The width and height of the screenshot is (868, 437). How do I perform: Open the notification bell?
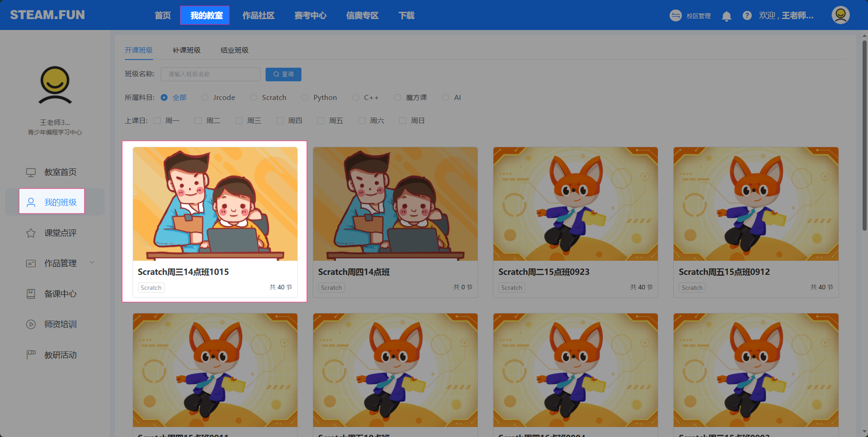click(x=726, y=16)
